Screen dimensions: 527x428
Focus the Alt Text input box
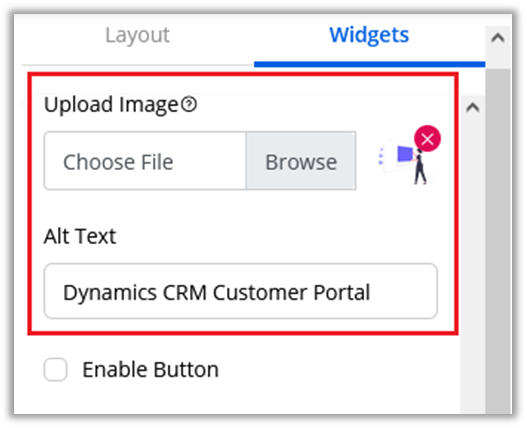pyautogui.click(x=241, y=291)
